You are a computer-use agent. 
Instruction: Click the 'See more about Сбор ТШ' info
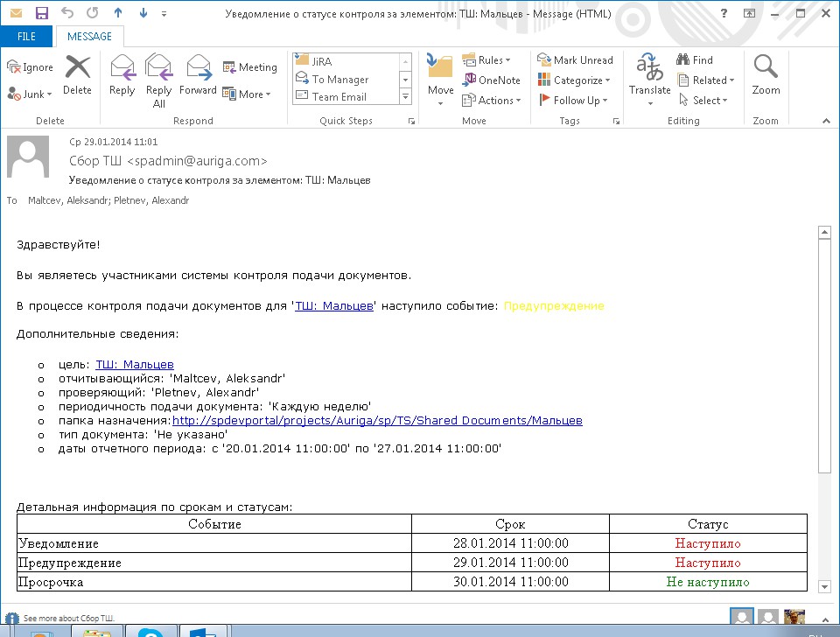coord(68,619)
